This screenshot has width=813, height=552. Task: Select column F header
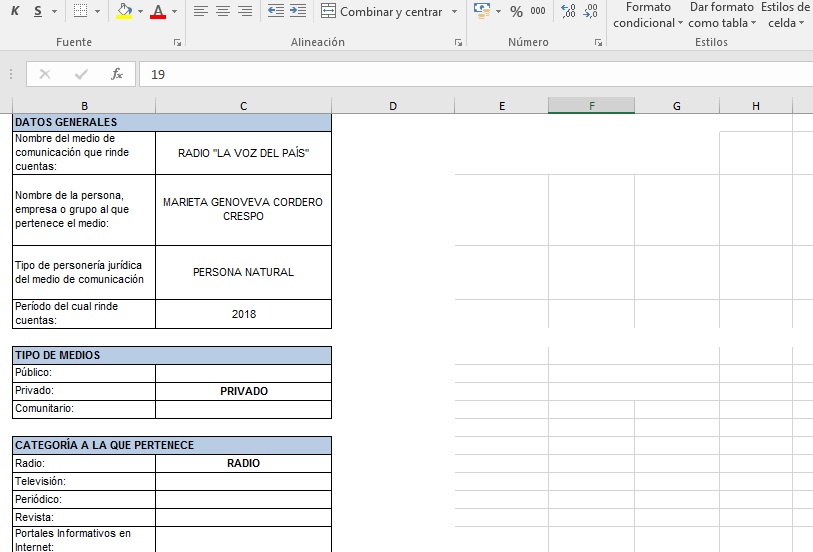[x=591, y=105]
